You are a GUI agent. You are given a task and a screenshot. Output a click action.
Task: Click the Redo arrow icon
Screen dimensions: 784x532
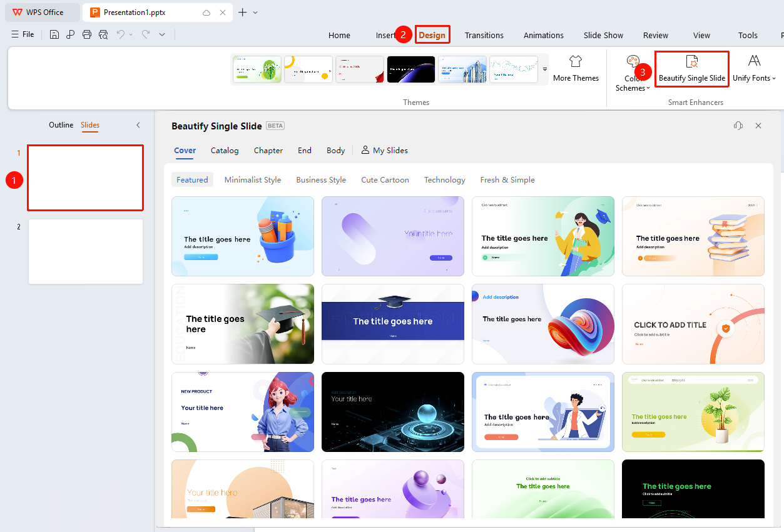[145, 34]
